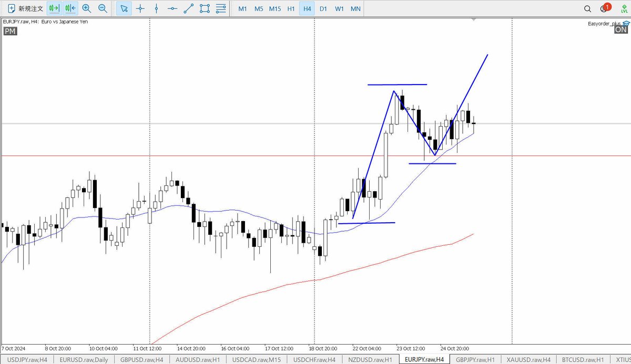The height and width of the screenshot is (364, 631).
Task: Open the GBPJPY.raw,H1 chart tab
Action: 475,360
